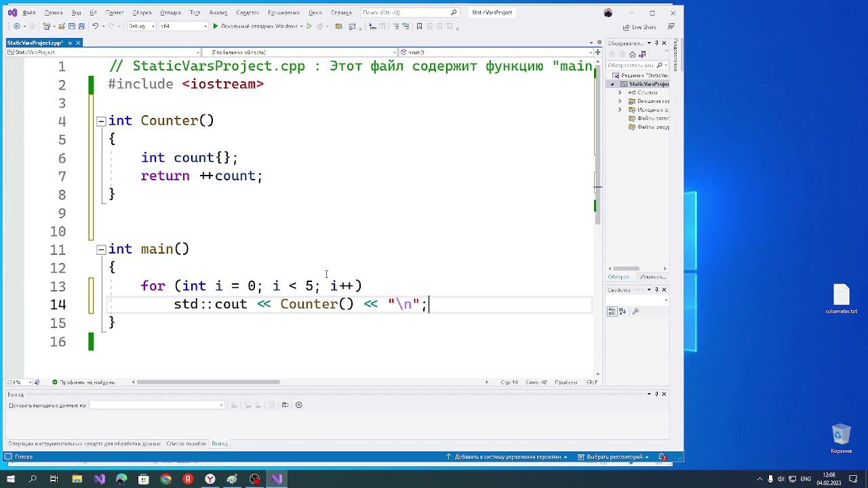Open Показать выходные данные из dropdown
The height and width of the screenshot is (488, 868).
pos(157,405)
